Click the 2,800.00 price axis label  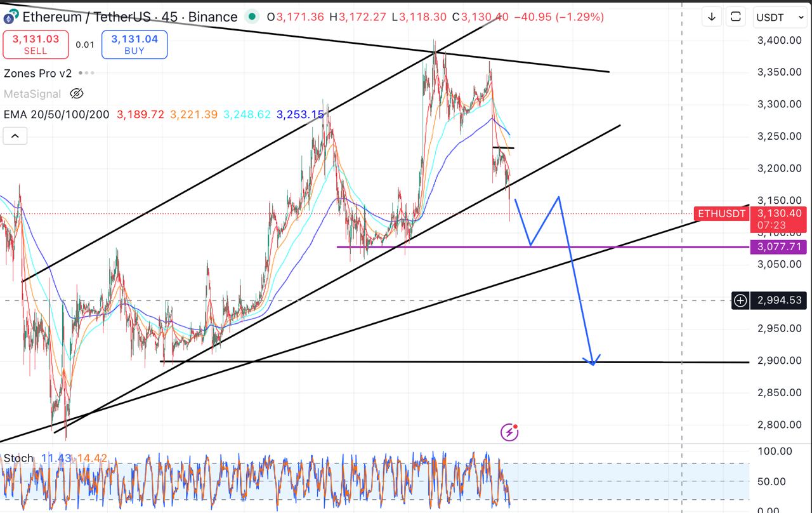[780, 425]
